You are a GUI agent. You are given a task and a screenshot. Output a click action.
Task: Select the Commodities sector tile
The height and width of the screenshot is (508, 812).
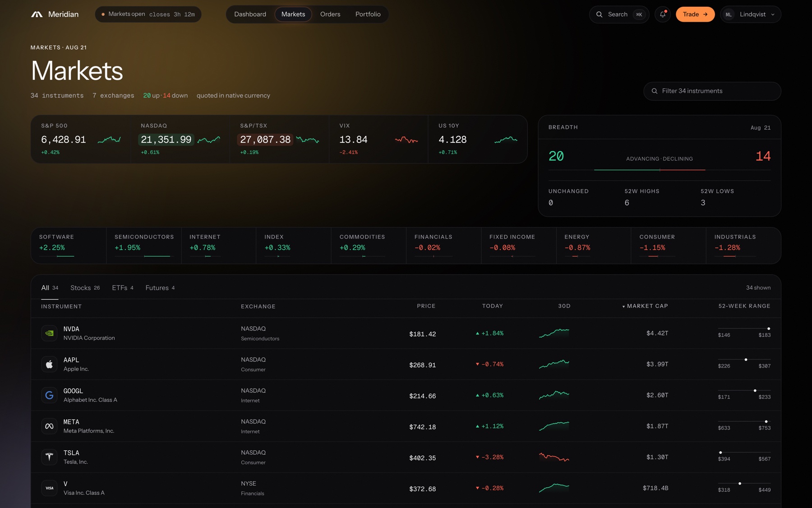(x=369, y=246)
